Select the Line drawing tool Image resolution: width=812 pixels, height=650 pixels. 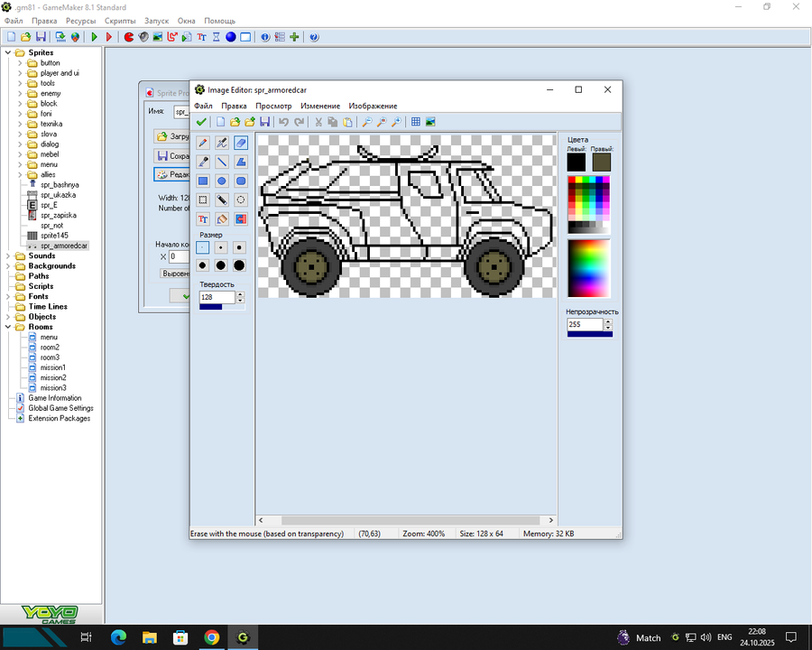click(x=222, y=162)
